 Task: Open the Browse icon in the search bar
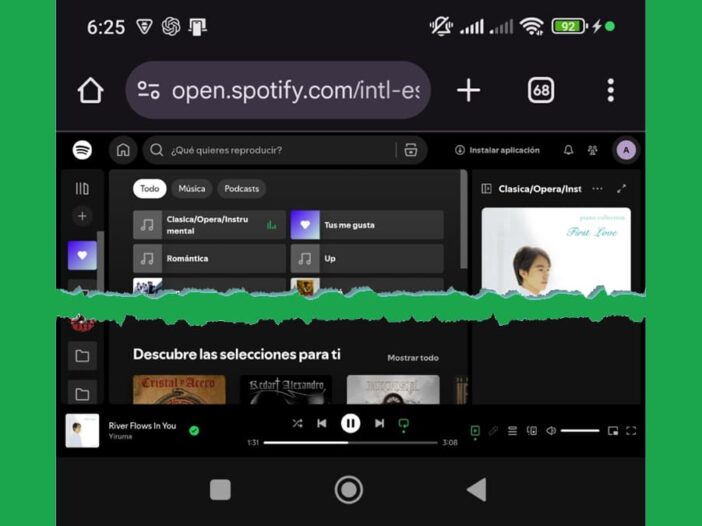411,150
